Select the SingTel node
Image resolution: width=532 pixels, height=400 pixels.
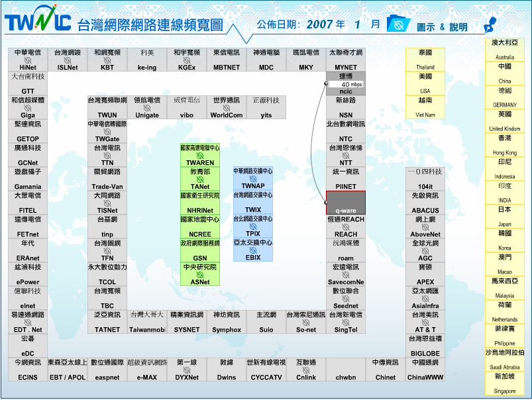coord(346,322)
